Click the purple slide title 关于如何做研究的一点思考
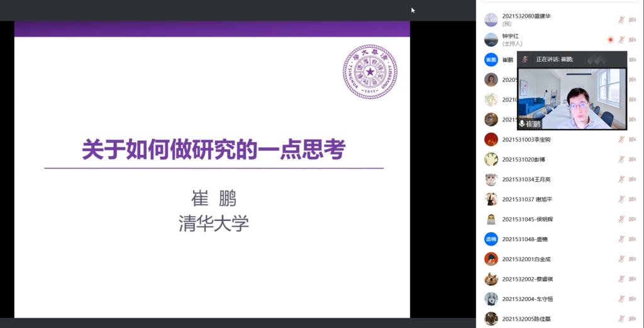This screenshot has height=328, width=644. 214,150
